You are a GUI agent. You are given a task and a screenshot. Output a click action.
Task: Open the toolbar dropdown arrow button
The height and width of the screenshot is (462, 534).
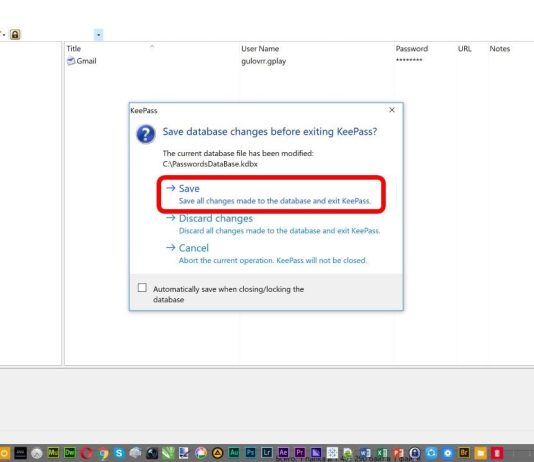98,34
